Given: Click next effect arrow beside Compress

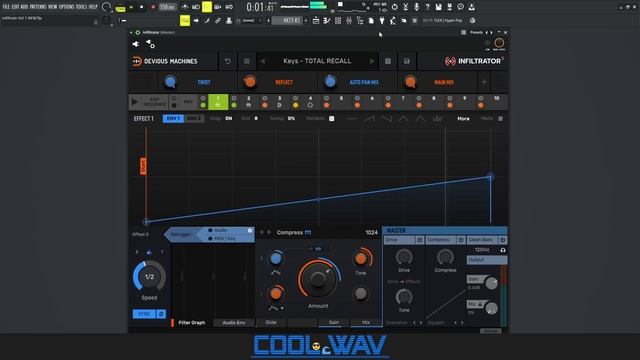Looking at the screenshot, I should (x=269, y=232).
